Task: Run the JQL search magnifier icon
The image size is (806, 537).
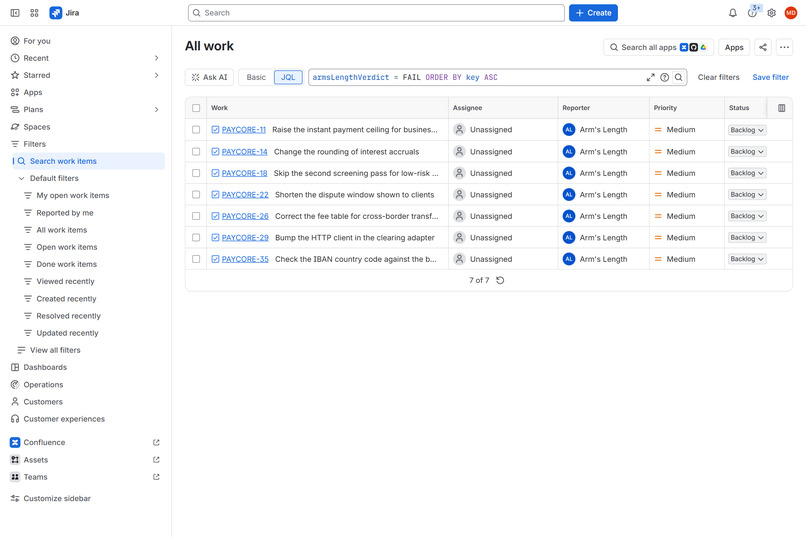Action: click(x=679, y=77)
